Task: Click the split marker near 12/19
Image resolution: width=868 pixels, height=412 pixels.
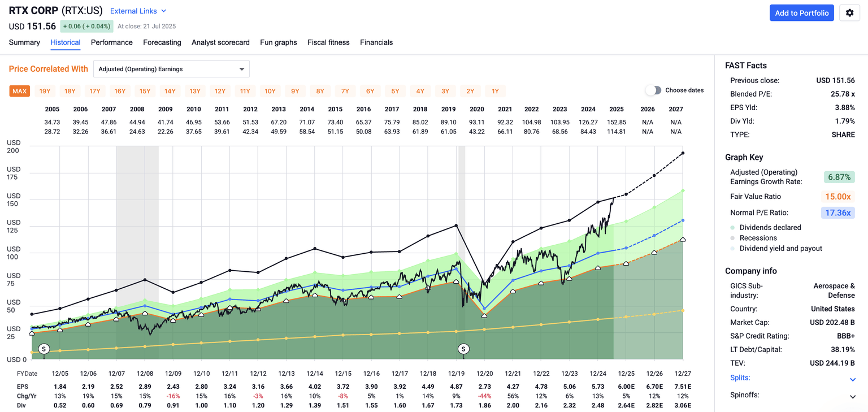Action: [463, 349]
